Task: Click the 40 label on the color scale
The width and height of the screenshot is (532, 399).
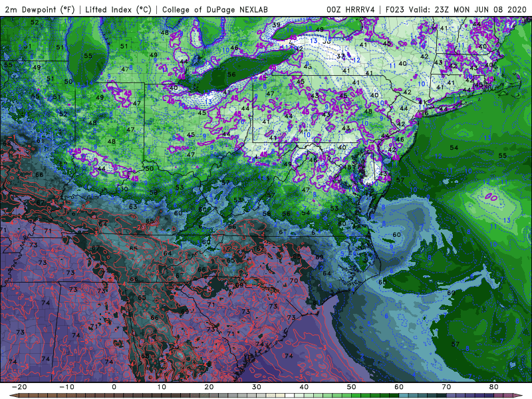Action: pyautogui.click(x=304, y=387)
